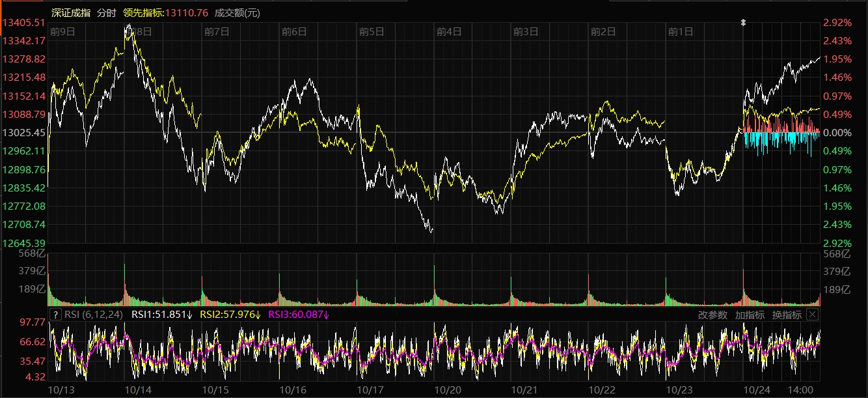Click the yellow RSI2 value label
The width and height of the screenshot is (868, 398).
click(230, 315)
